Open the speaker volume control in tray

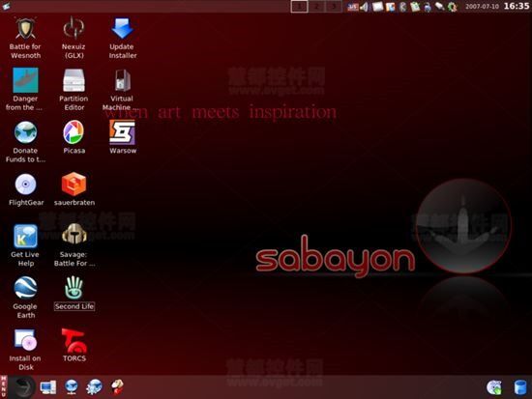tap(364, 7)
